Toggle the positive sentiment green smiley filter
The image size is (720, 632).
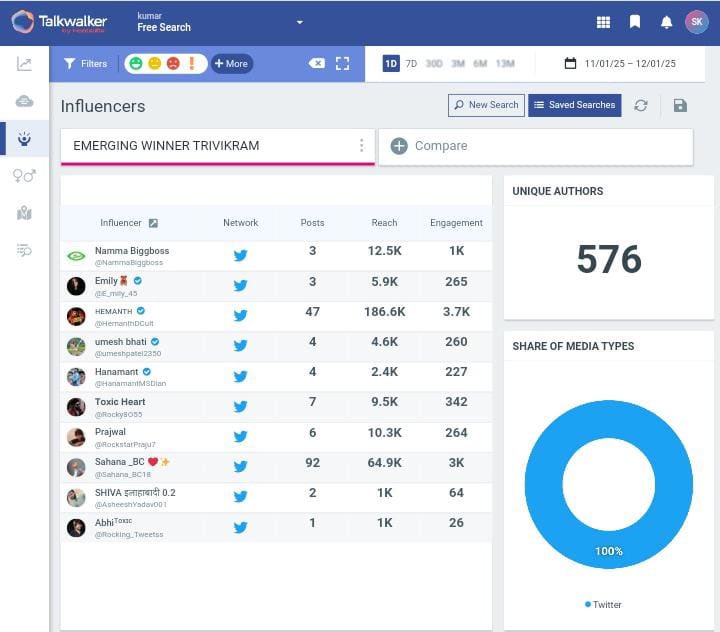click(x=136, y=63)
